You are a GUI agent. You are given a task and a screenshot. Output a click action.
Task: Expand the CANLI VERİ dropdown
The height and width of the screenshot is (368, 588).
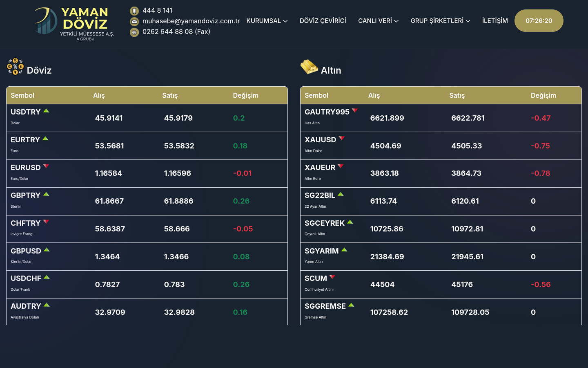378,21
